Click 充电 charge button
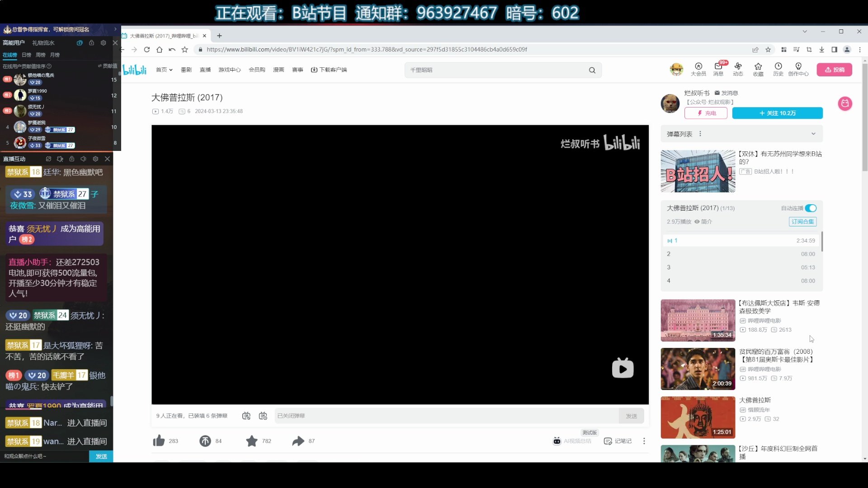The width and height of the screenshot is (868, 488). (706, 113)
